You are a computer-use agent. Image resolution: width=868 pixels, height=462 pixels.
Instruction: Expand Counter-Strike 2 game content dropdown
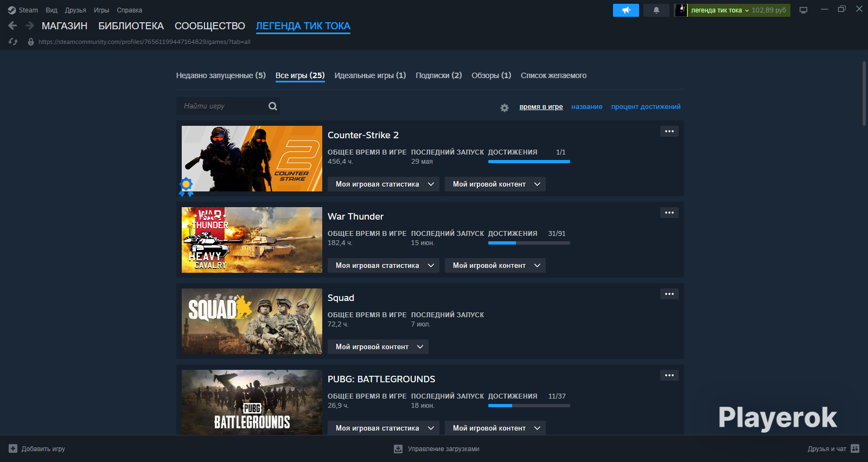point(495,184)
